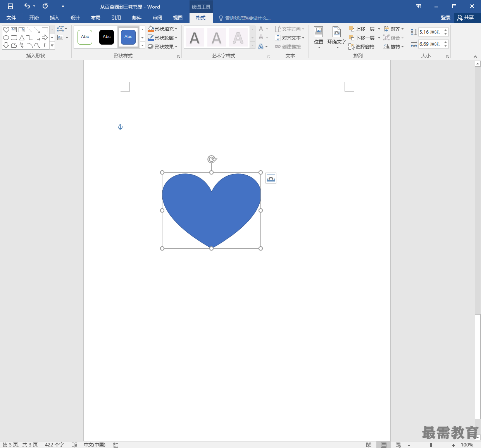This screenshot has height=448, width=481.
Task: Open the Review (审阅) tab
Action: 157,18
